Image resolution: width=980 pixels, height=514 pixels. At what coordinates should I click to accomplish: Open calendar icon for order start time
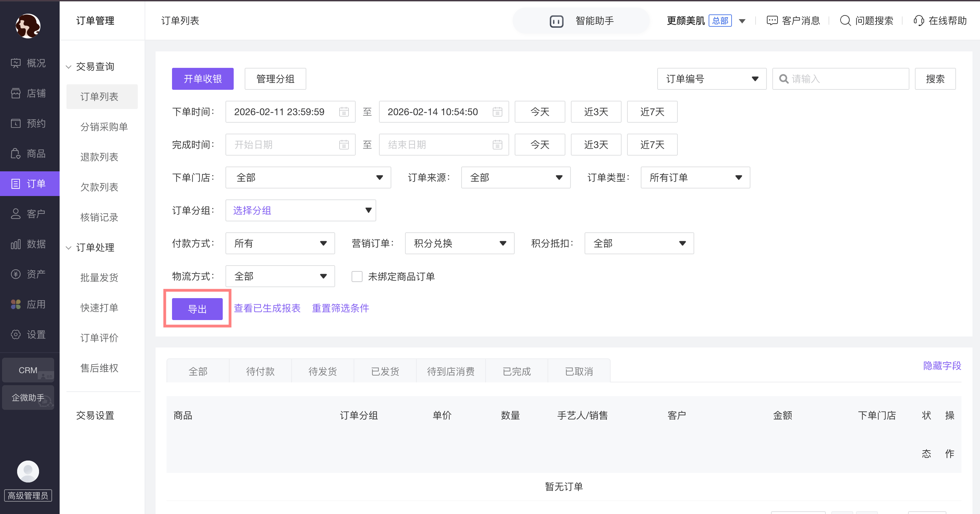click(344, 112)
